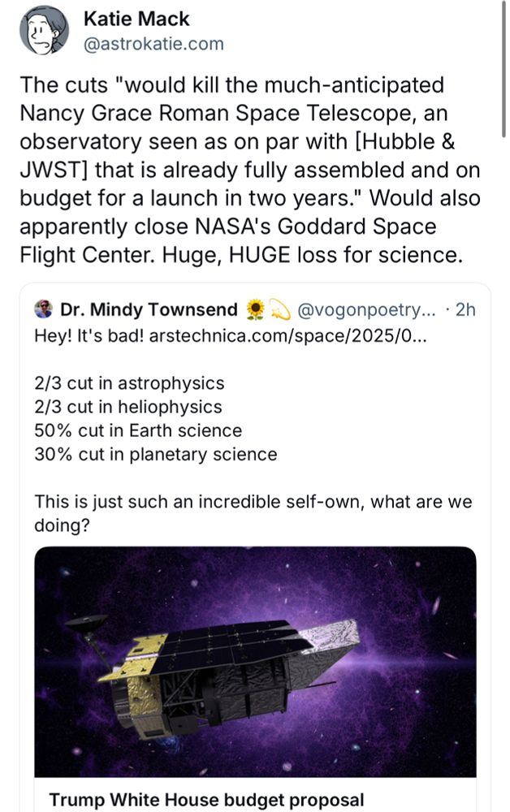Select the Dr. Mindy Townsend name
Image resolution: width=510 pixels, height=812 pixels.
coord(149,309)
